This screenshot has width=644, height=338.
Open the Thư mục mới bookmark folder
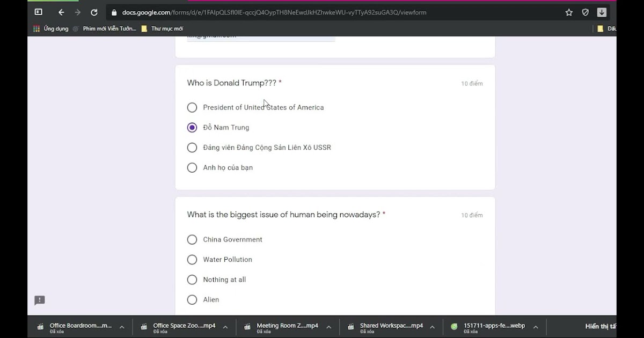click(x=162, y=29)
